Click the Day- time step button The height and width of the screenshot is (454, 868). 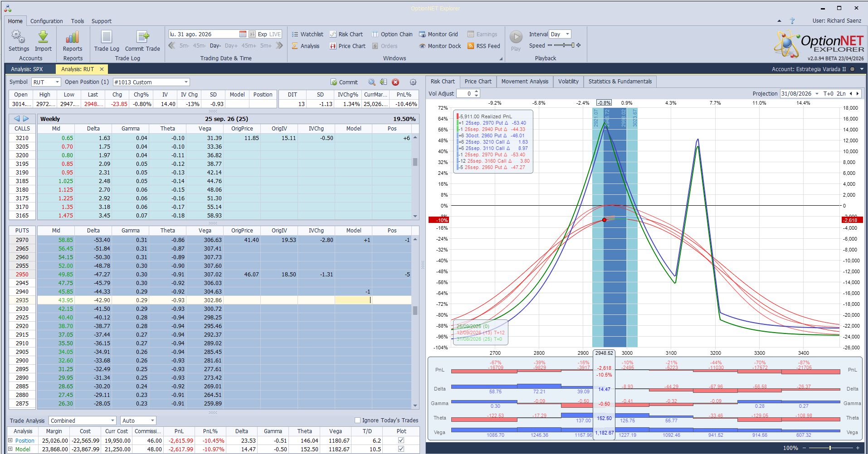tap(215, 46)
